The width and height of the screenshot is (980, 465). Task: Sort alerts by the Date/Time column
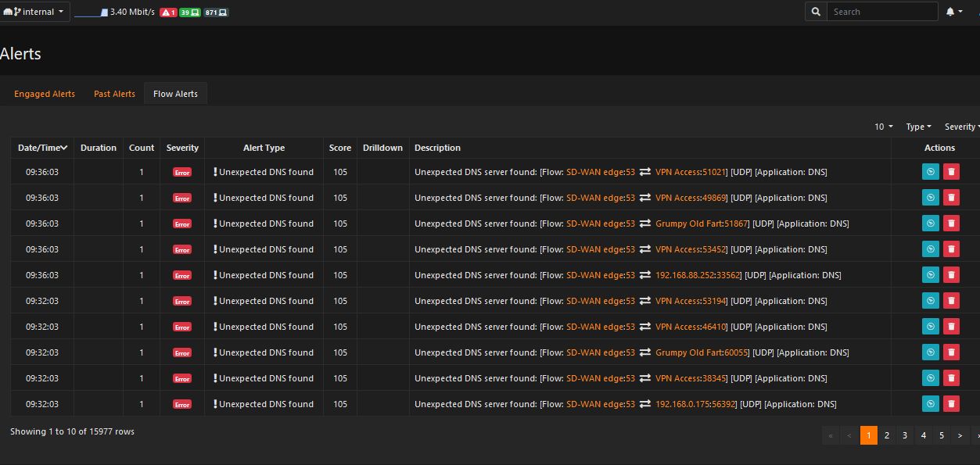pos(42,148)
